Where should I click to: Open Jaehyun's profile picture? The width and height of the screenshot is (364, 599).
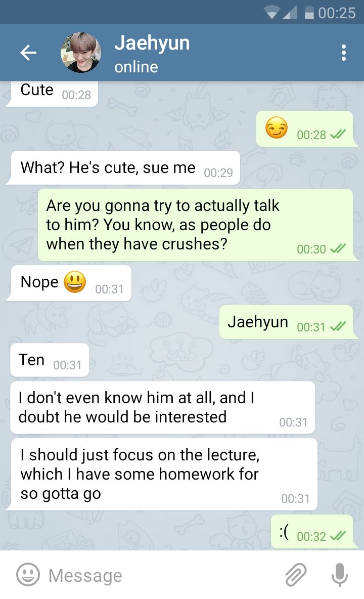(x=81, y=52)
